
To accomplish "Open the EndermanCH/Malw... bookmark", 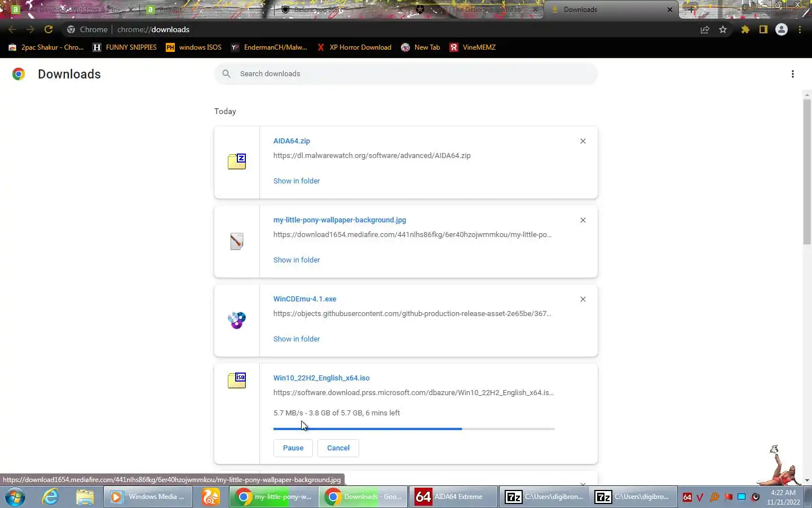I will 269,47.
